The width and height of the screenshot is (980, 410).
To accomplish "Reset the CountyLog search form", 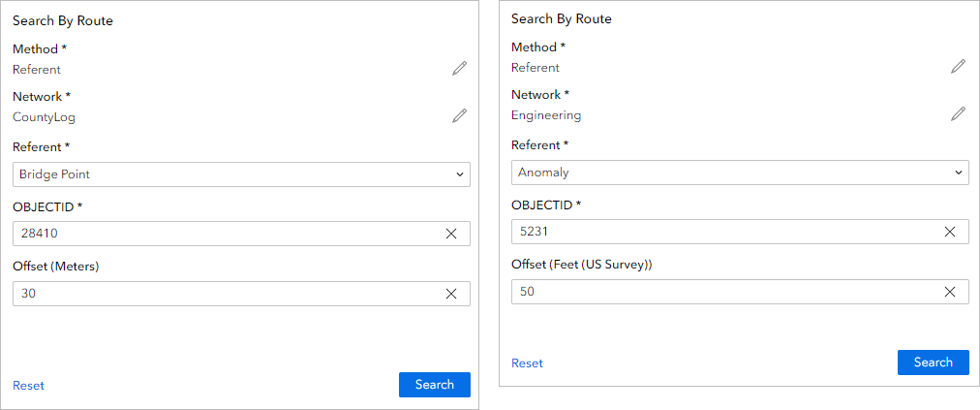I will 28,386.
